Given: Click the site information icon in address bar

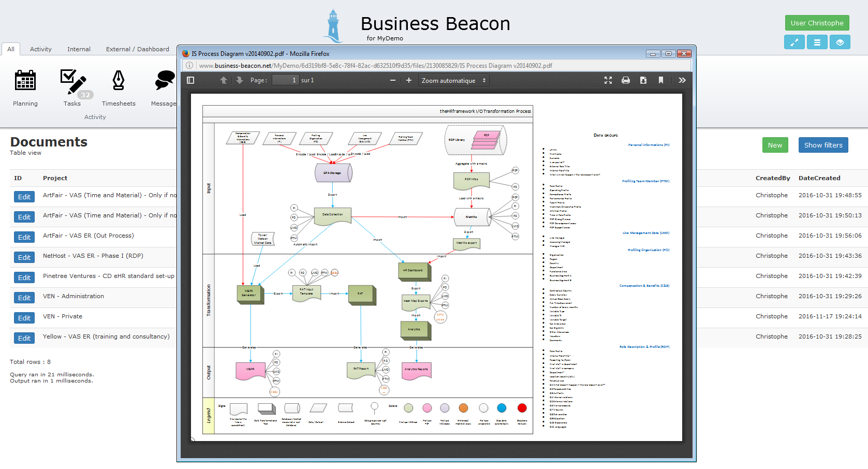Looking at the screenshot, I should [189, 66].
